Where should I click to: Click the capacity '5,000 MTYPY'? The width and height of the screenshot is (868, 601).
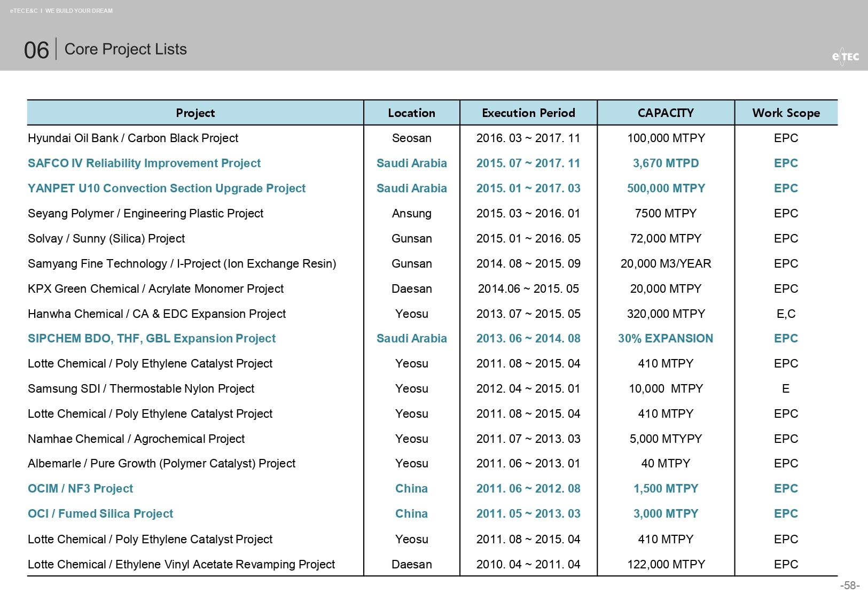(x=666, y=439)
